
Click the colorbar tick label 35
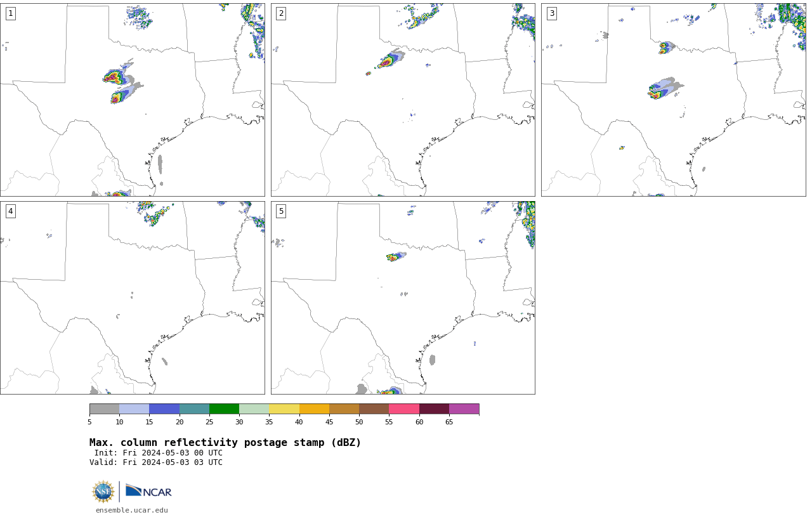pyautogui.click(x=269, y=422)
